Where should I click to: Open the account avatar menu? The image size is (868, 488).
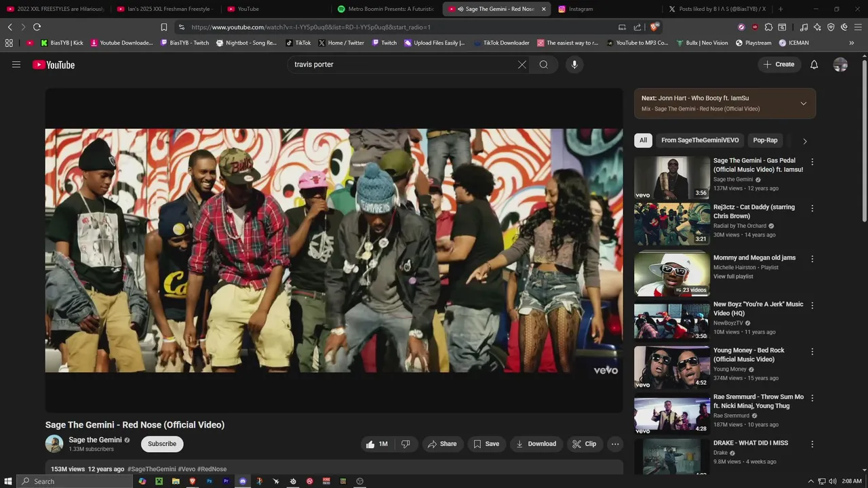(840, 64)
